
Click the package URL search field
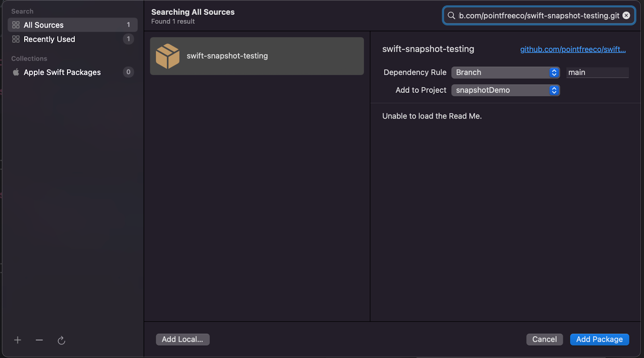coord(539,16)
